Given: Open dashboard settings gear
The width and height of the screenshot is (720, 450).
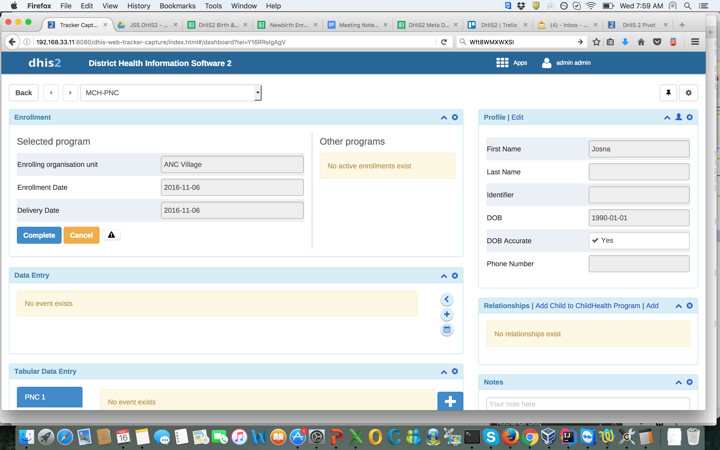Looking at the screenshot, I should click(x=688, y=93).
